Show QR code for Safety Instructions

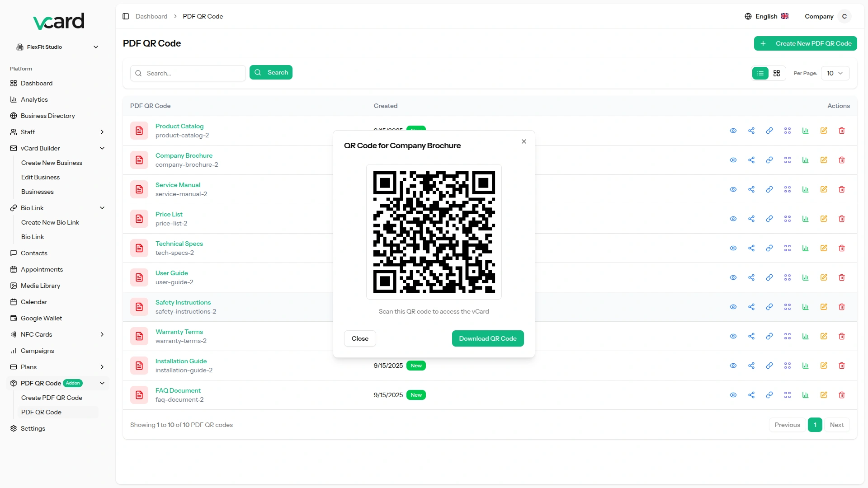tap(788, 307)
